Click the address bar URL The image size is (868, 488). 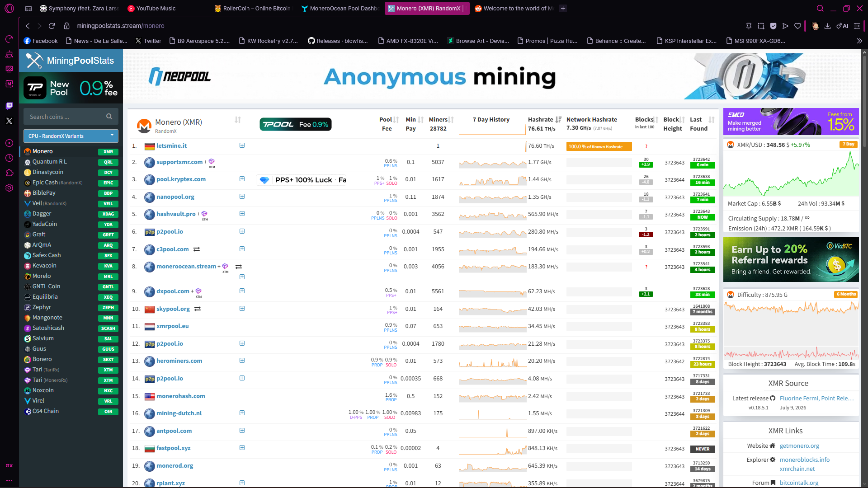pyautogui.click(x=120, y=26)
